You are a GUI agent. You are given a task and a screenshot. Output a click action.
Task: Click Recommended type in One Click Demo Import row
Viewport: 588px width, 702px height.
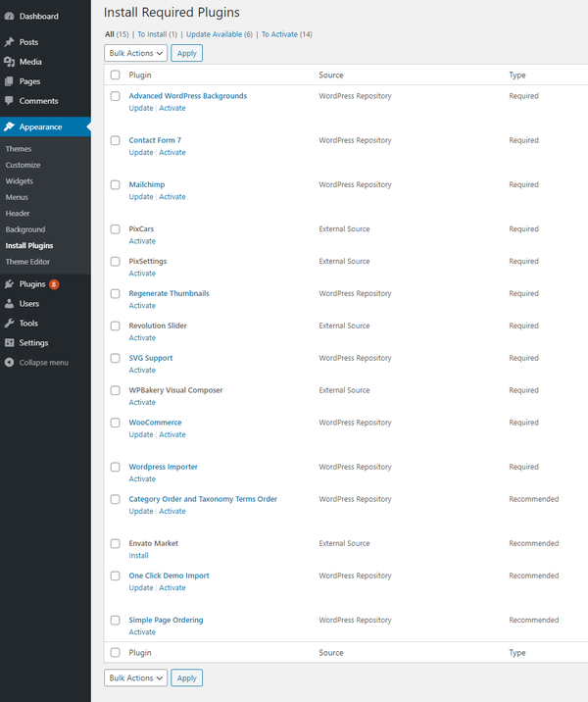pos(534,576)
